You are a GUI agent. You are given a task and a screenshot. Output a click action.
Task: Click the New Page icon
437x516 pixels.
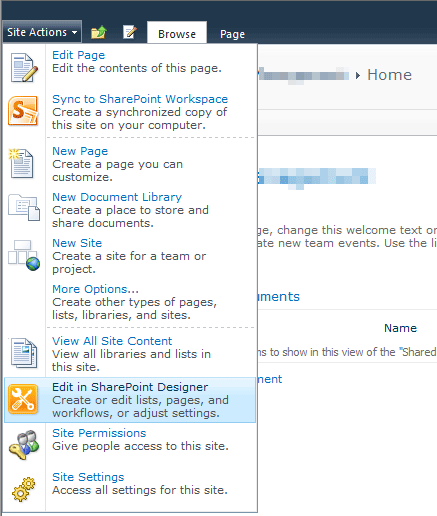pos(22,163)
